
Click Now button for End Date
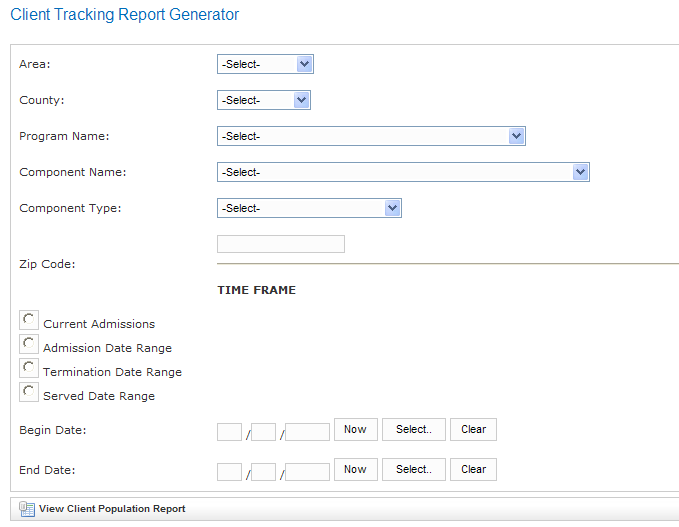click(x=356, y=469)
